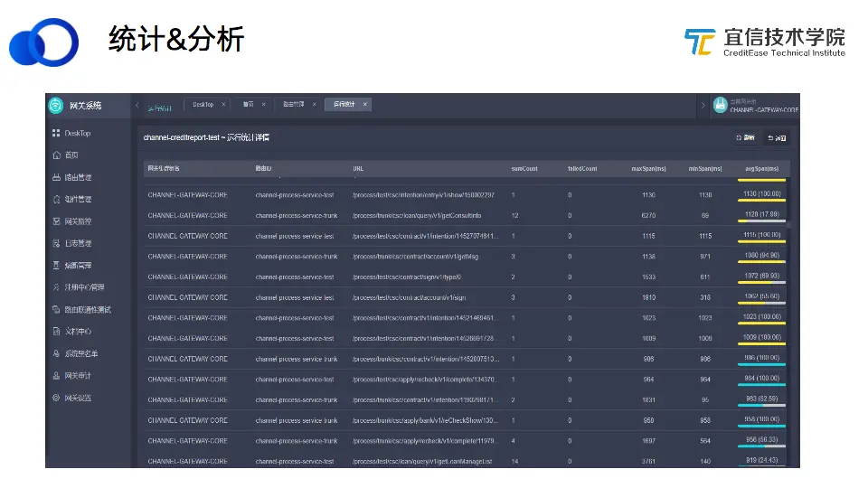Click the current gateway router avatar icon
The image size is (868, 488).
point(720,105)
